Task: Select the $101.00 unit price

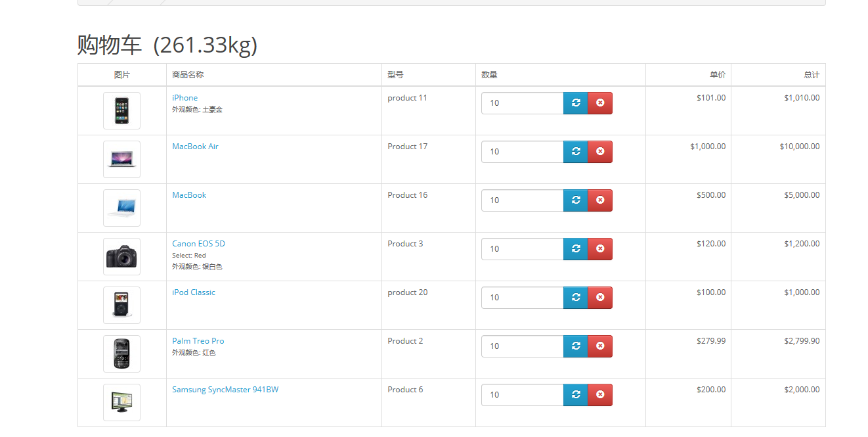Action: [711, 98]
